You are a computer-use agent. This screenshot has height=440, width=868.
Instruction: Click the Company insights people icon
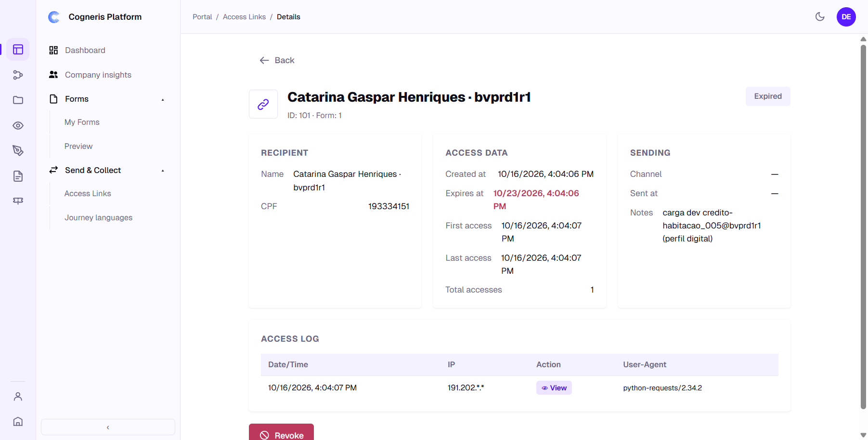click(x=53, y=75)
